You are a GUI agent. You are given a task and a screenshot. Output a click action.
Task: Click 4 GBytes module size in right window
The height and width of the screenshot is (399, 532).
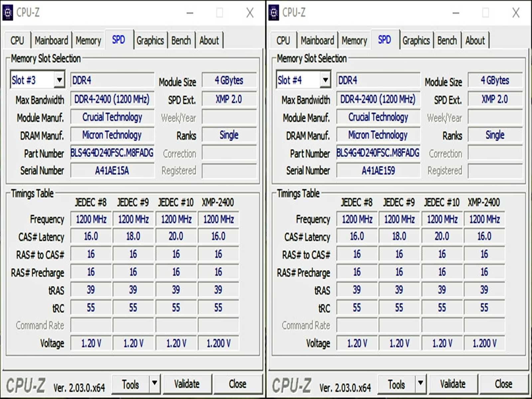pyautogui.click(x=495, y=80)
